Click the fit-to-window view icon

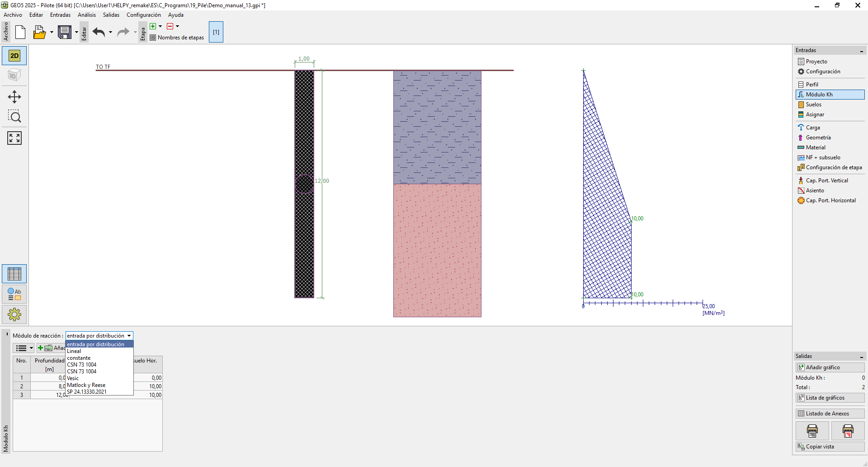click(x=14, y=138)
